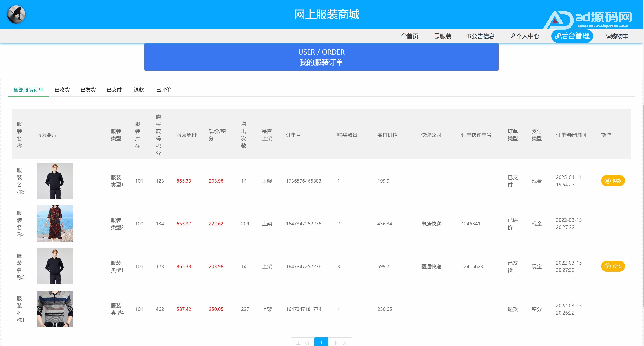Go to the 服装 clothing page
Image resolution: width=644 pixels, height=346 pixels.
pos(443,36)
